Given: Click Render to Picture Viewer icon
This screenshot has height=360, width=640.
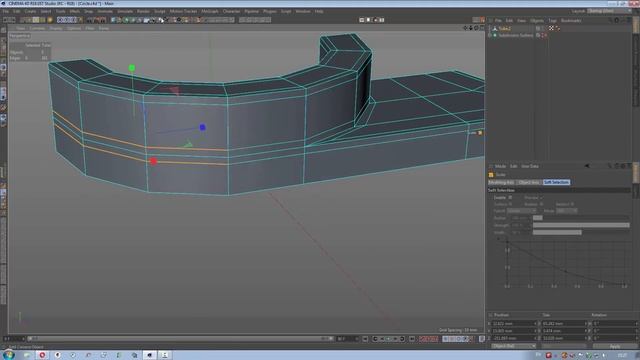Looking at the screenshot, I should click(x=96, y=20).
